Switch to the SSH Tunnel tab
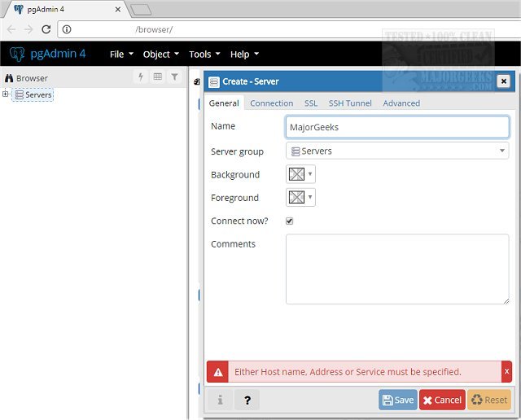 pyautogui.click(x=350, y=103)
